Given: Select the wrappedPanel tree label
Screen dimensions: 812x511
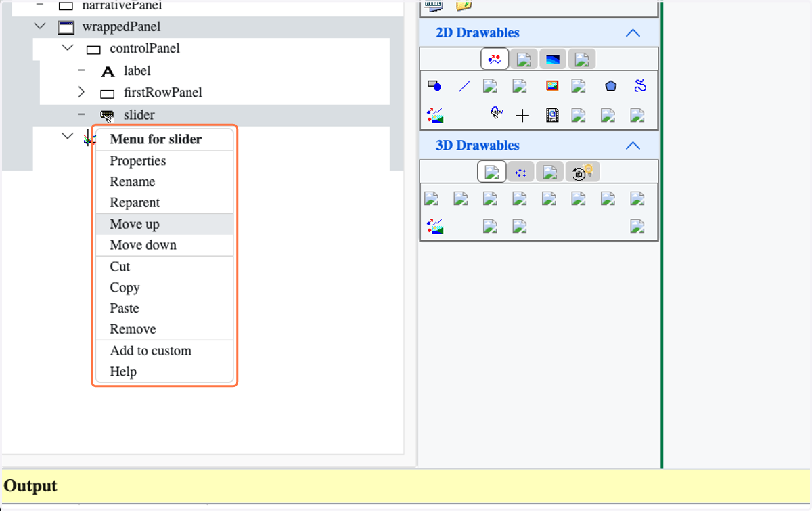Looking at the screenshot, I should tap(121, 27).
